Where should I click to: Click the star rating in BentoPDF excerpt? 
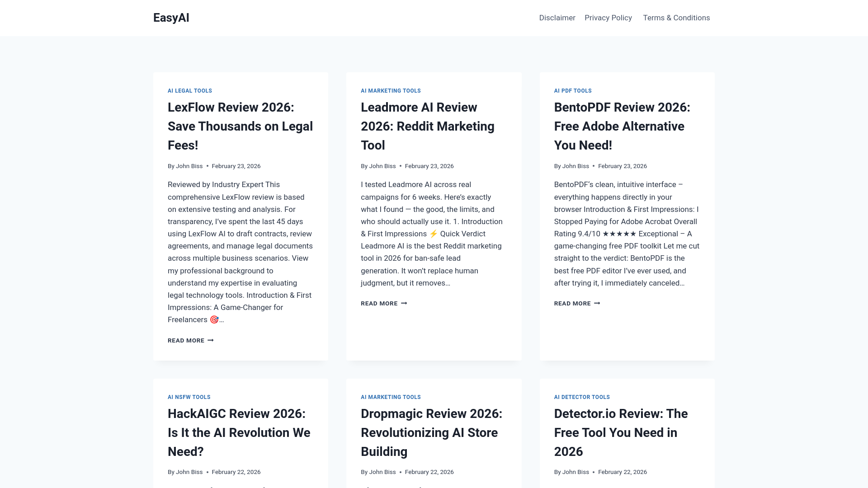click(x=619, y=234)
